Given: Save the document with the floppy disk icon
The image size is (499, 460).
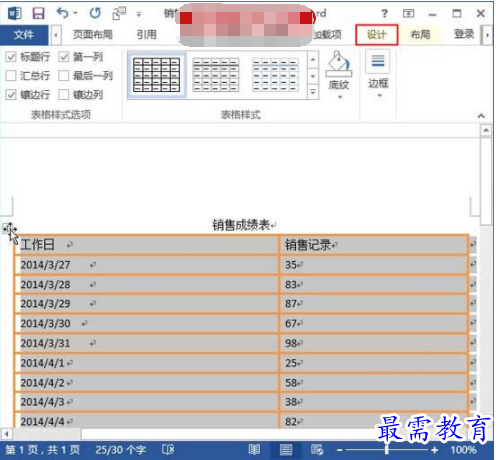Looking at the screenshot, I should tap(38, 13).
